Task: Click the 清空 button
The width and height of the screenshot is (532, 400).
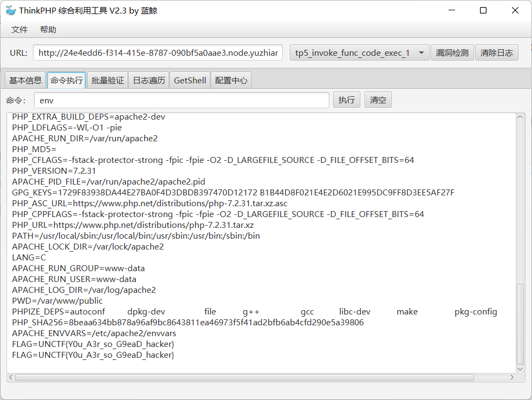Action: tap(378, 100)
